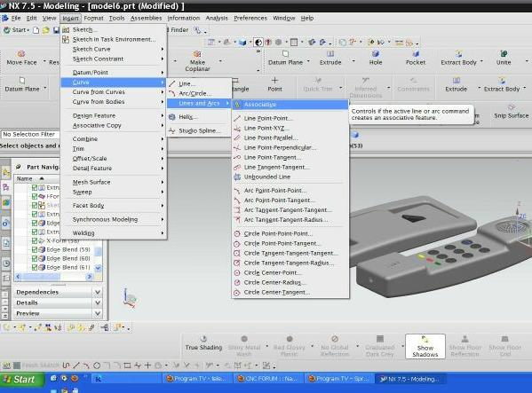Toggle Edge Blend (61) visibility checkbox
The image size is (532, 393).
pos(35,267)
